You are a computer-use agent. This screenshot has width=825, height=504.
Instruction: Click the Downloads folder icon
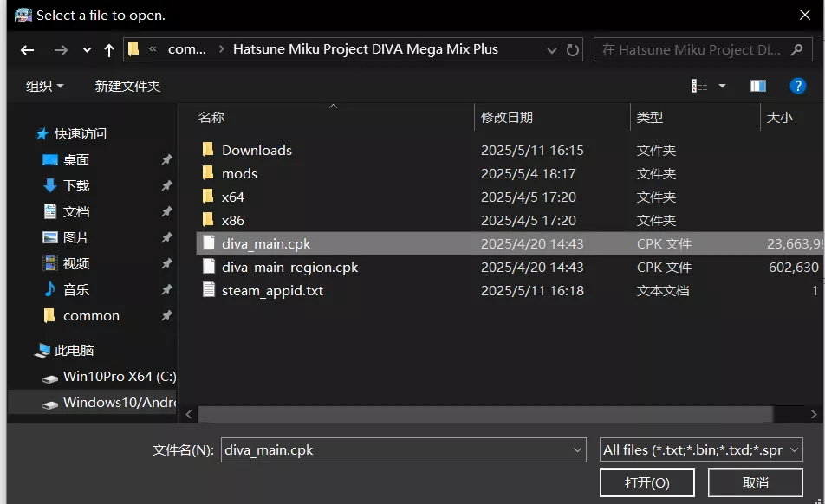(208, 150)
